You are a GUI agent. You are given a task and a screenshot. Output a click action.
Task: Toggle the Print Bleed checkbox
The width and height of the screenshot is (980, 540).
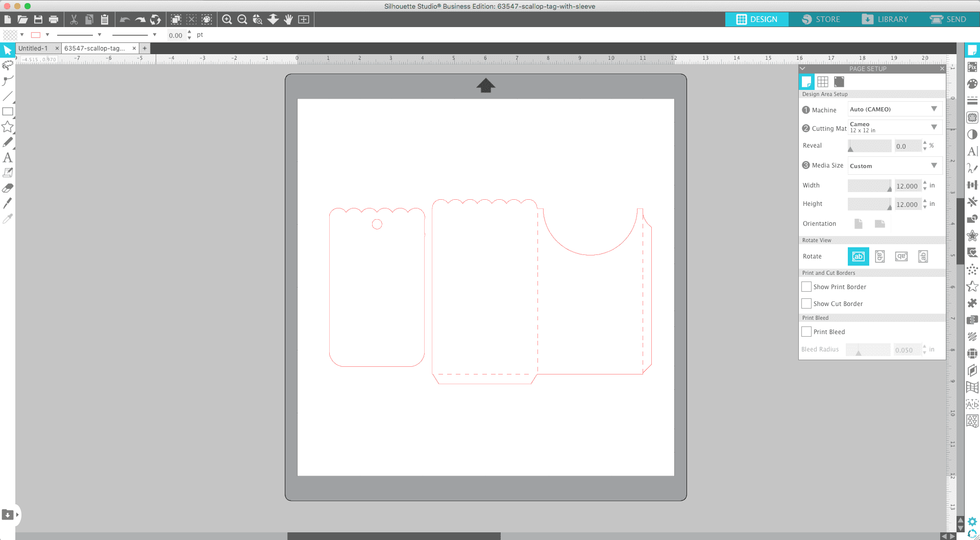(x=806, y=332)
